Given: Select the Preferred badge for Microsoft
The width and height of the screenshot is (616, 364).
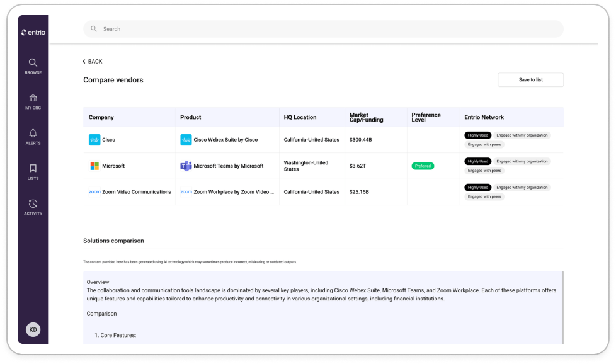Looking at the screenshot, I should coord(423,166).
